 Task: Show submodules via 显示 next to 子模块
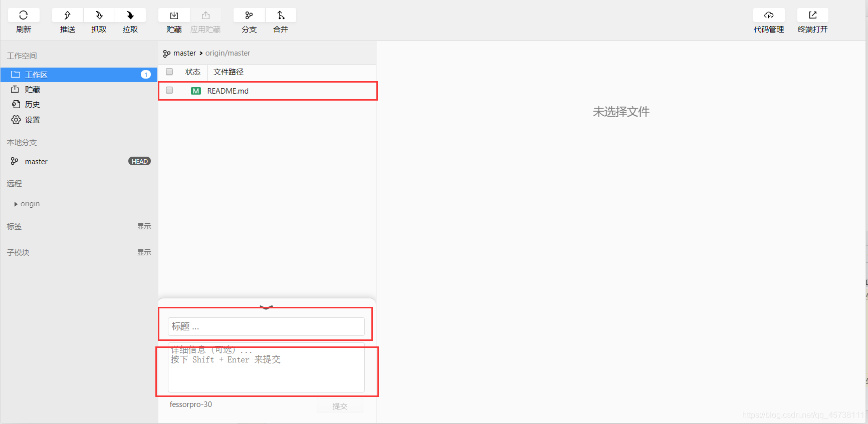(144, 252)
